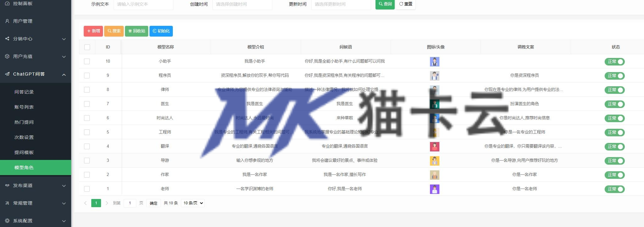Click the 模型名称 column header
644x227 pixels.
click(166, 47)
